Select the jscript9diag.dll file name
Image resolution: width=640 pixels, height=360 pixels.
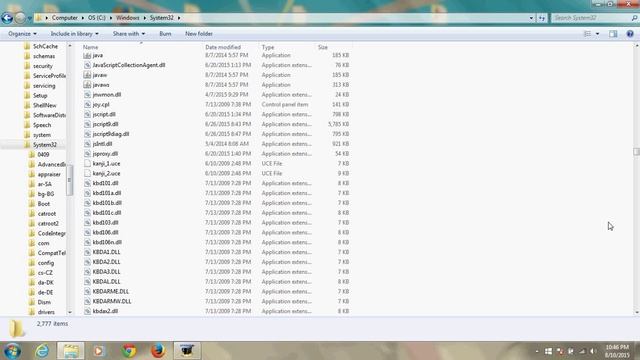pyautogui.click(x=111, y=134)
